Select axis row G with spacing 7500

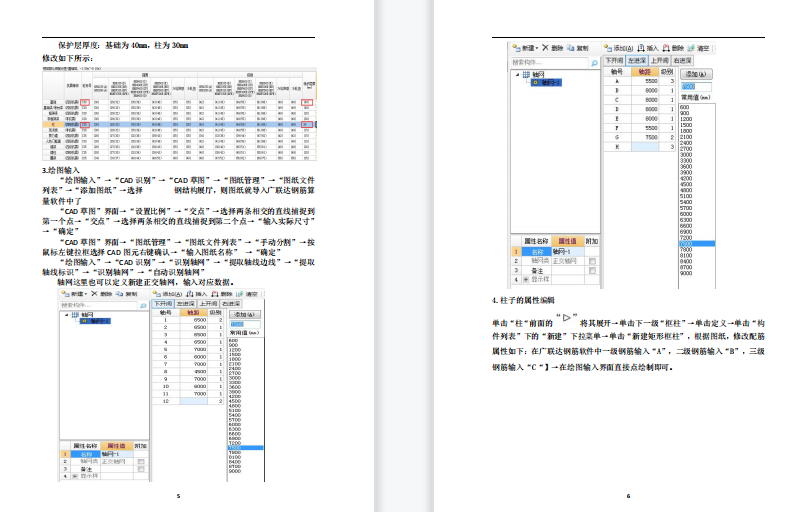[639, 138]
